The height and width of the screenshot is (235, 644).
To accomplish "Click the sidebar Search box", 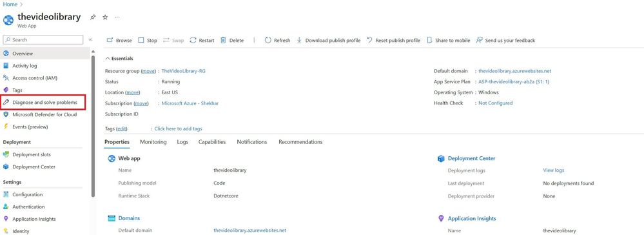I will coord(43,40).
